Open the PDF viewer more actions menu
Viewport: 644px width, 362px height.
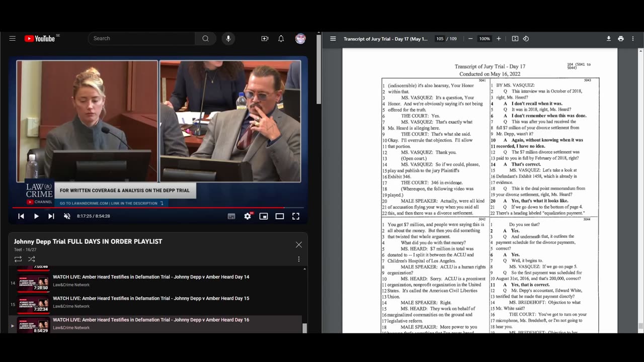pos(633,39)
